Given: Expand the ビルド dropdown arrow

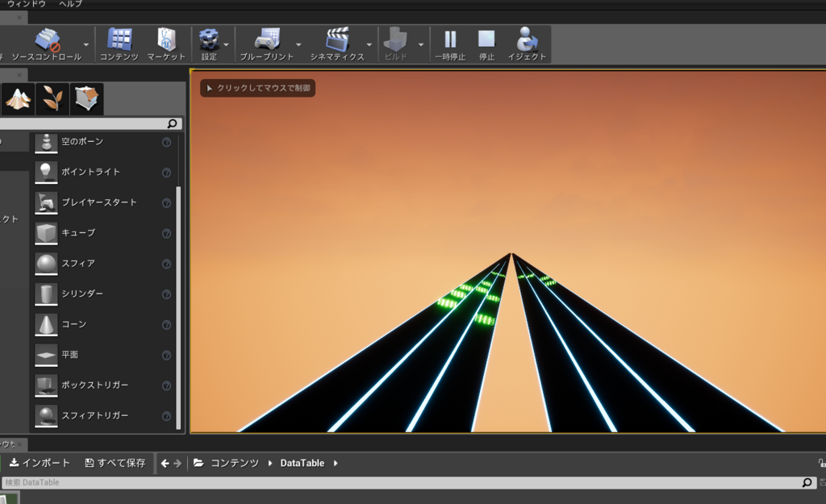Looking at the screenshot, I should pyautogui.click(x=421, y=45).
